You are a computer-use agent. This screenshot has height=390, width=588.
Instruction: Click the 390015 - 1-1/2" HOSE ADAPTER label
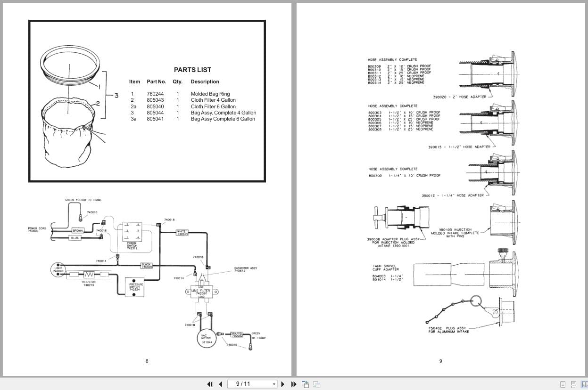coord(459,147)
